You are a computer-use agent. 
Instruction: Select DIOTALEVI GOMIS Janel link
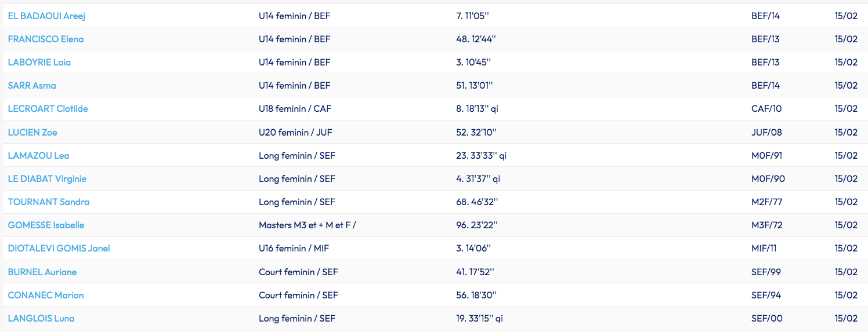coord(59,248)
